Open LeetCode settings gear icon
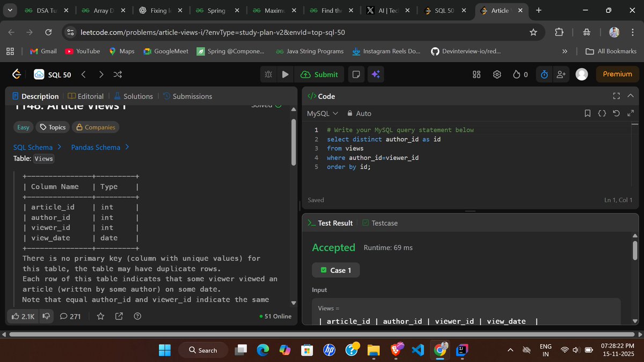644x362 pixels. 497,75
